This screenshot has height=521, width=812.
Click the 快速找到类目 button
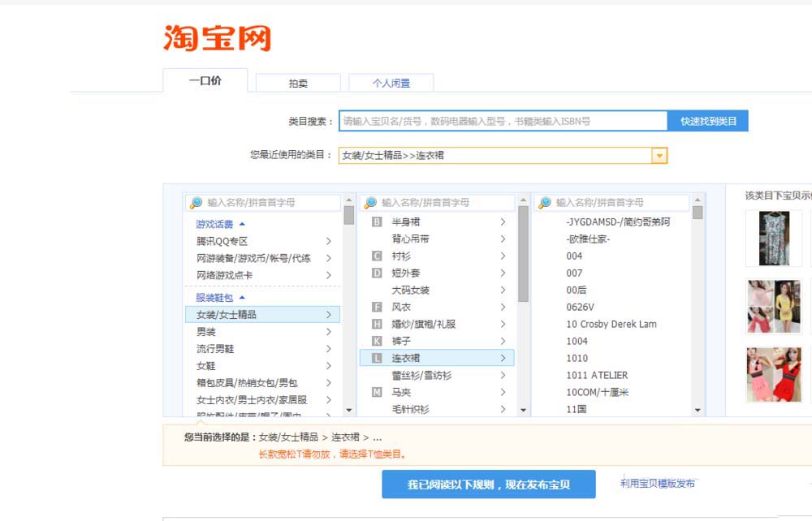tap(708, 121)
